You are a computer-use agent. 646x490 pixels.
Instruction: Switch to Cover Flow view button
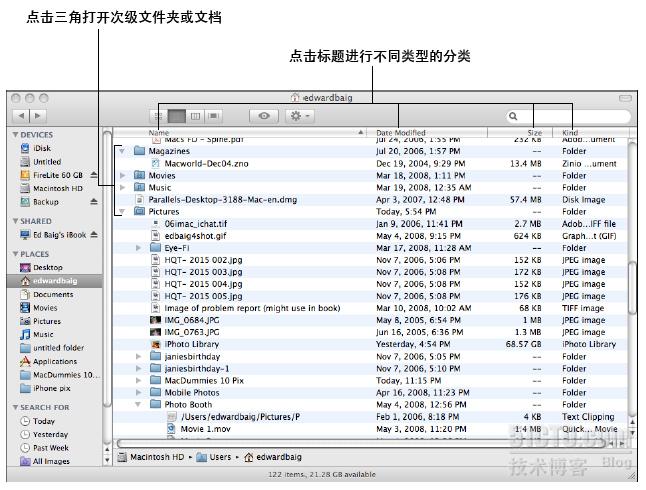coord(213,116)
